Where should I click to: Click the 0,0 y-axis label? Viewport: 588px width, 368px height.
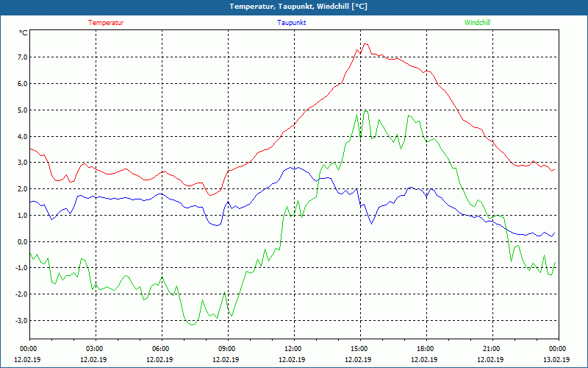(22, 241)
